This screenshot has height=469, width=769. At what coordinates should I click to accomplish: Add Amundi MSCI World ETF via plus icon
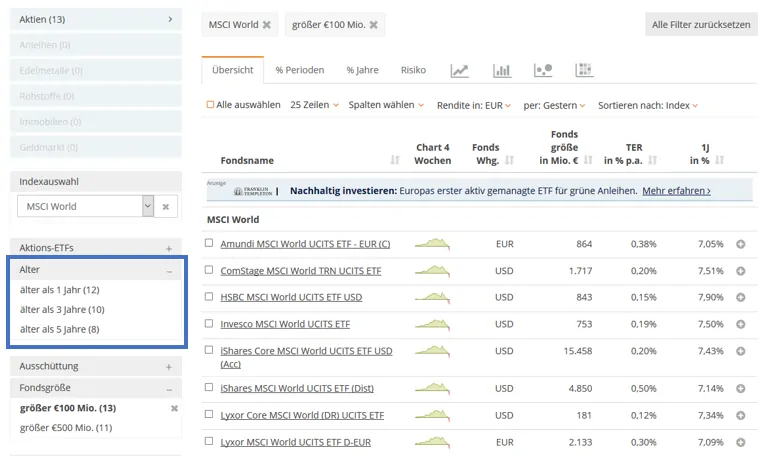coord(741,244)
